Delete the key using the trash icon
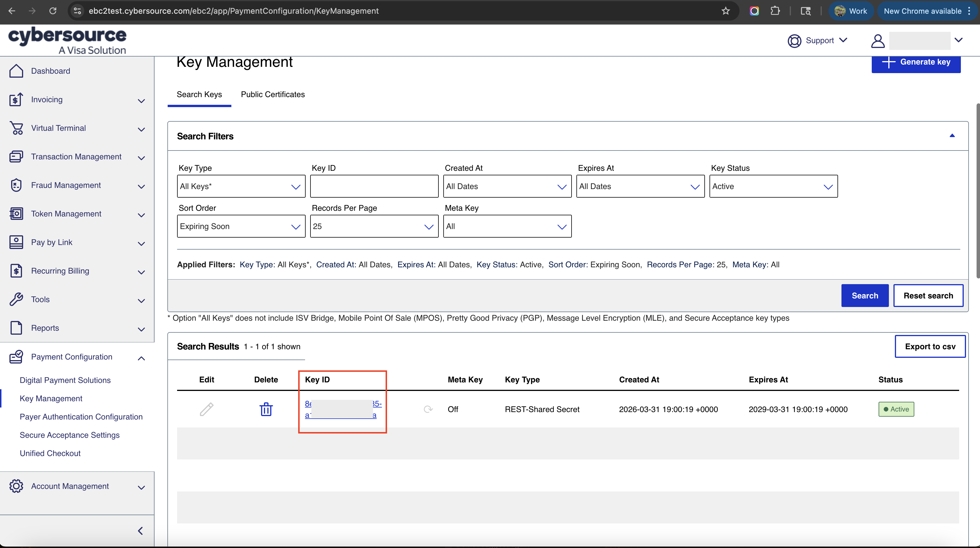This screenshot has height=548, width=980. [x=266, y=409]
